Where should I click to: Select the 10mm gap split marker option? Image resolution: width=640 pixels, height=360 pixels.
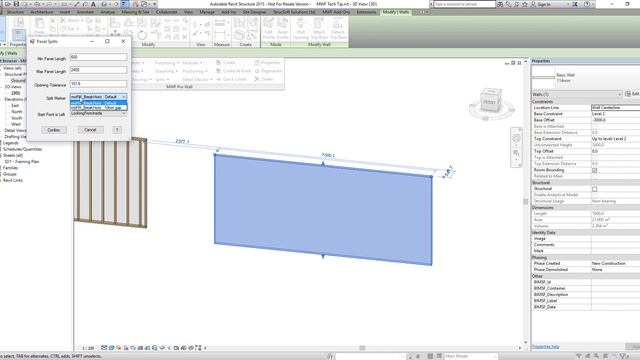98,108
